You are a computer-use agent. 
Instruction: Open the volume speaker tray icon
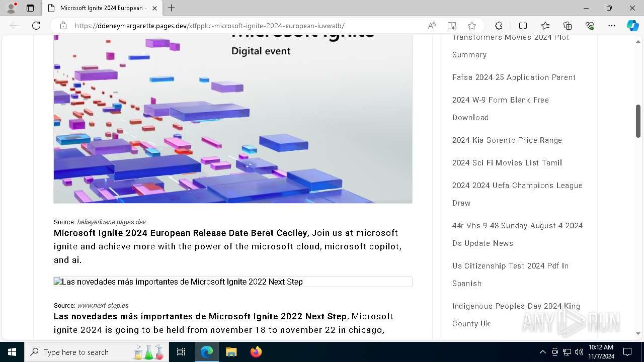click(x=579, y=352)
